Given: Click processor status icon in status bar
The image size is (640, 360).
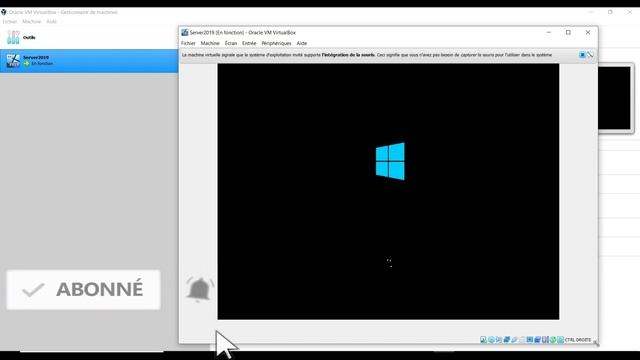Looking at the screenshot, I should 545,340.
